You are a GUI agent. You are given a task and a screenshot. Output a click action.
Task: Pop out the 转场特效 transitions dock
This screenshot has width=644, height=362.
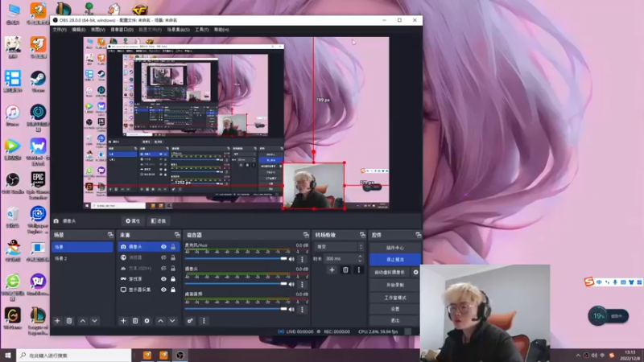tap(361, 235)
